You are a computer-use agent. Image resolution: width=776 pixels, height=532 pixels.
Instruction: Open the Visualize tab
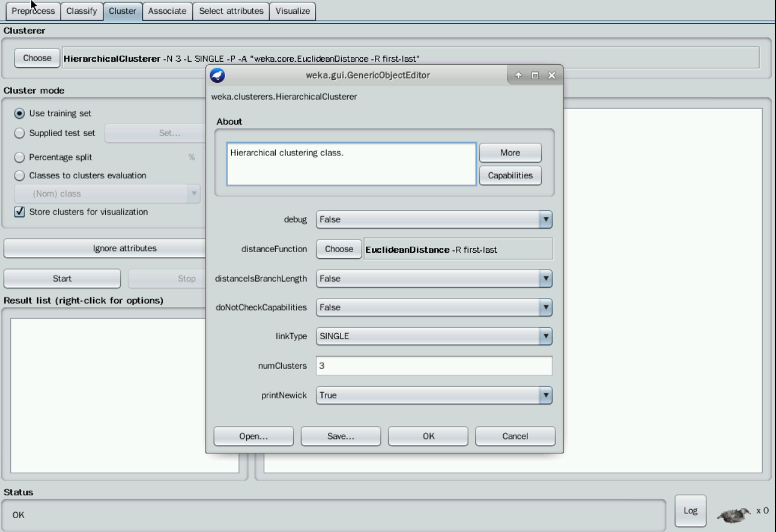(x=292, y=11)
